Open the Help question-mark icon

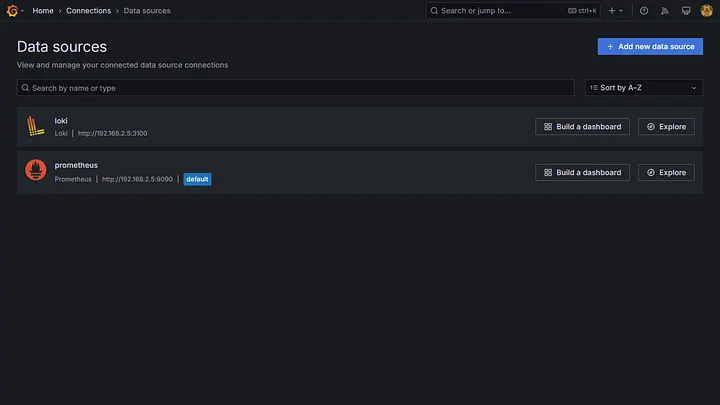tap(644, 11)
